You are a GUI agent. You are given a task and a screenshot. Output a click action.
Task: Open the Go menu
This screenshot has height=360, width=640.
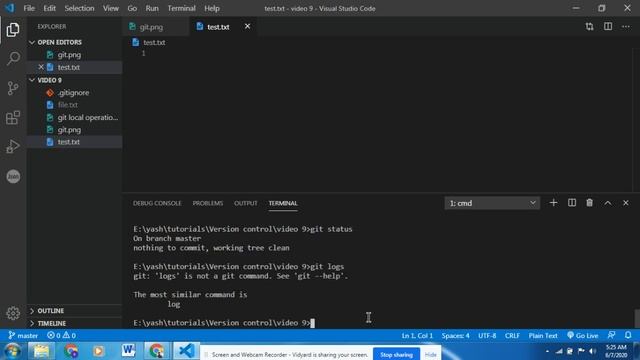click(132, 8)
